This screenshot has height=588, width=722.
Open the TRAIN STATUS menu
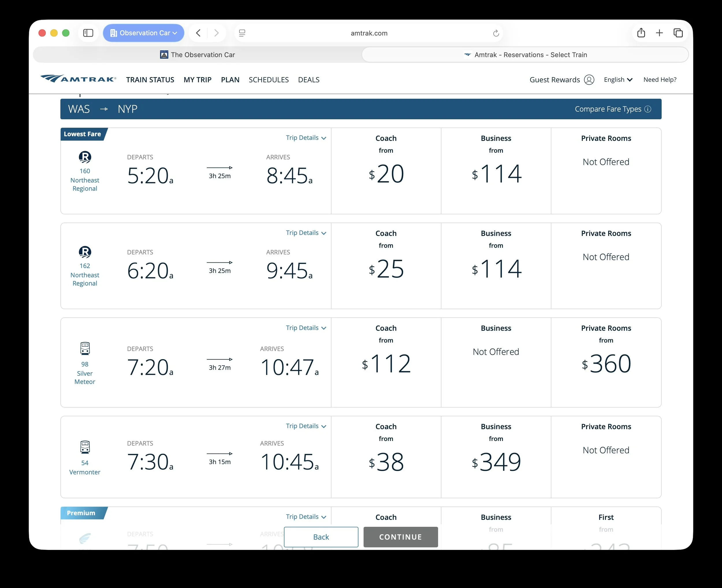point(150,80)
